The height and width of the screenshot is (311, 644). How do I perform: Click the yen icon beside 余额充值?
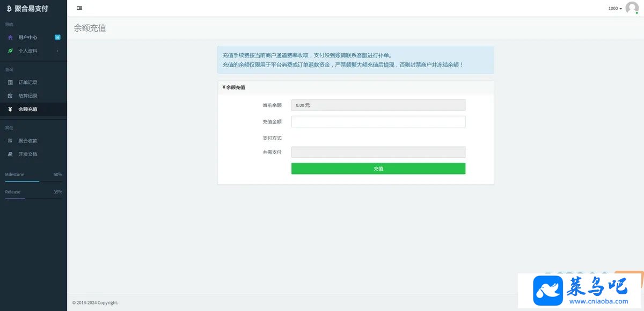10,109
